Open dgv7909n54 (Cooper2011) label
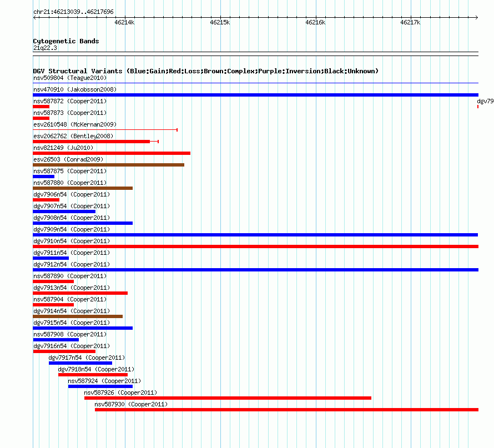The height and width of the screenshot is (448, 494). click(x=72, y=229)
